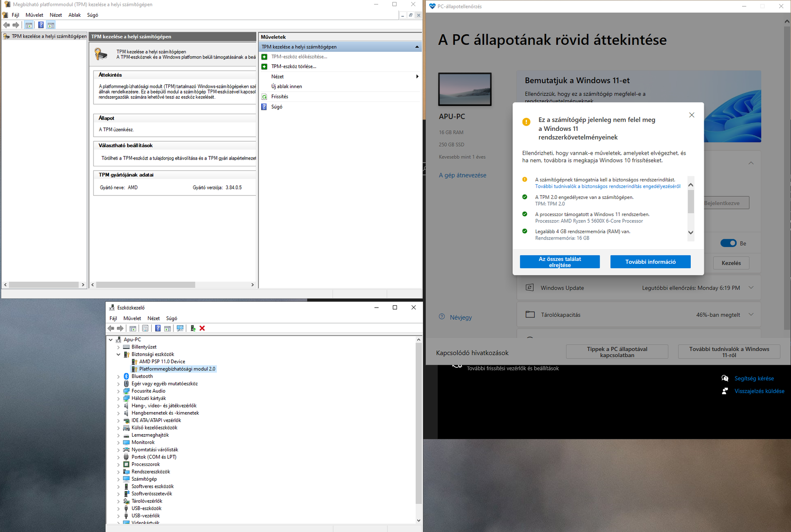Open Súgó menu in TPM console
Screen dimensions: 791x532
coord(92,15)
